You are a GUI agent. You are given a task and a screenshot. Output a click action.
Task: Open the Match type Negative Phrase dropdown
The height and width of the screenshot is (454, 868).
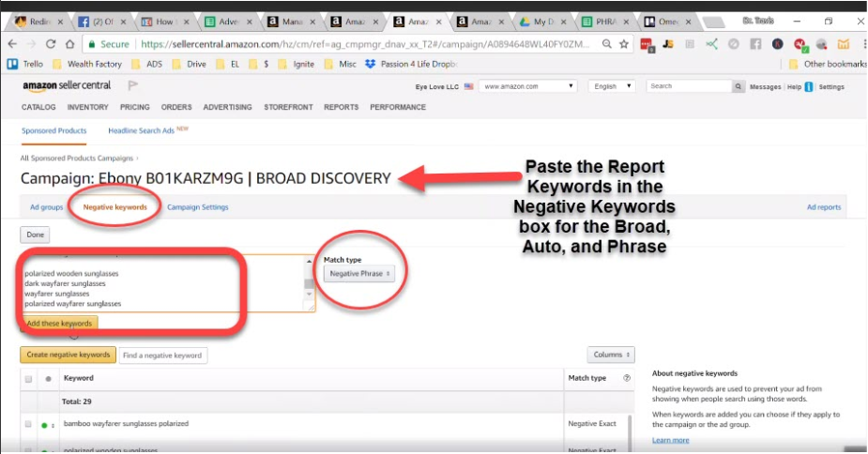tap(359, 274)
